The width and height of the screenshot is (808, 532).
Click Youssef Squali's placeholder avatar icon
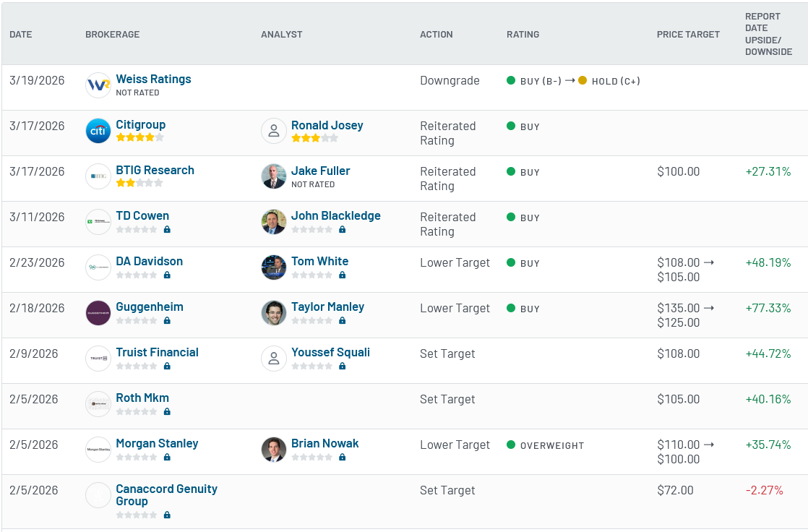point(274,359)
